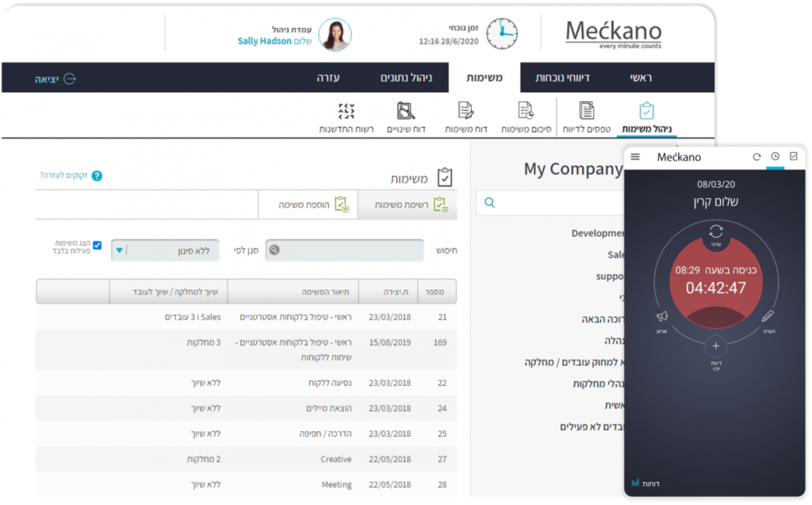Viewport: 812px width, 505px height.
Task: Click the plus manual report button
Action: coord(716,346)
